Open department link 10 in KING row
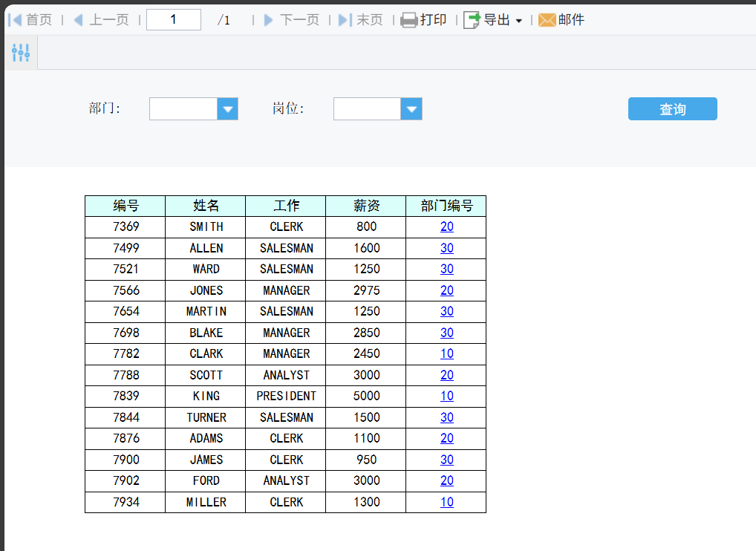 point(447,396)
